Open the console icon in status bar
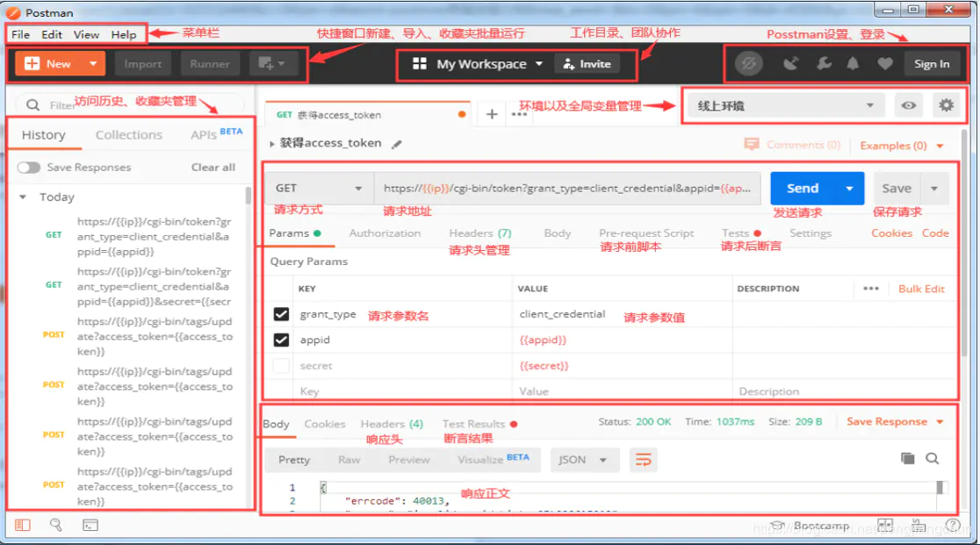This screenshot has height=545, width=980. pos(90,525)
